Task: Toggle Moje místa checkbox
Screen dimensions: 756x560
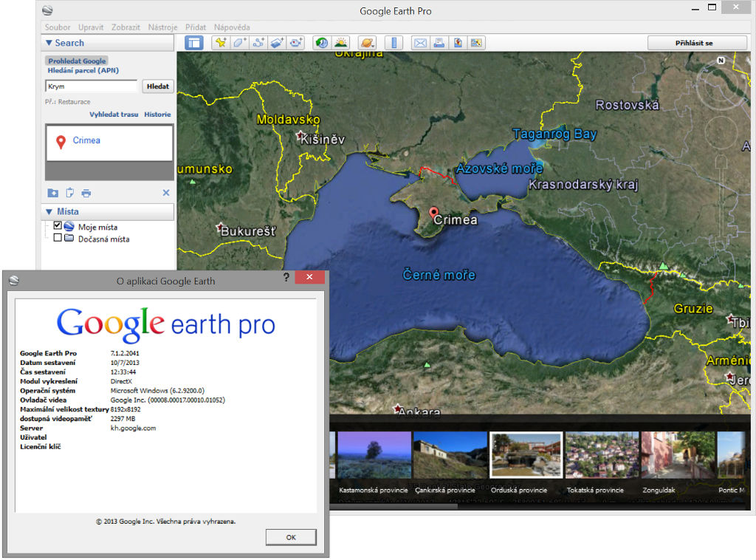Action: pyautogui.click(x=58, y=226)
